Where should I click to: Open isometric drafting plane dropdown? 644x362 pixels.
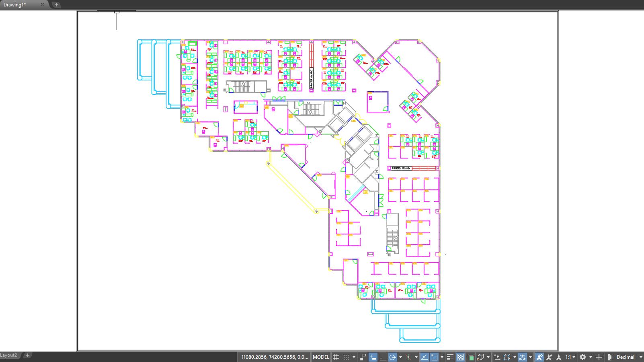point(416,357)
